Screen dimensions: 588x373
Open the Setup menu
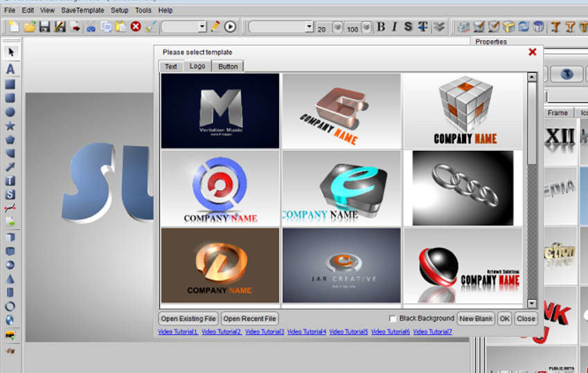tap(120, 10)
